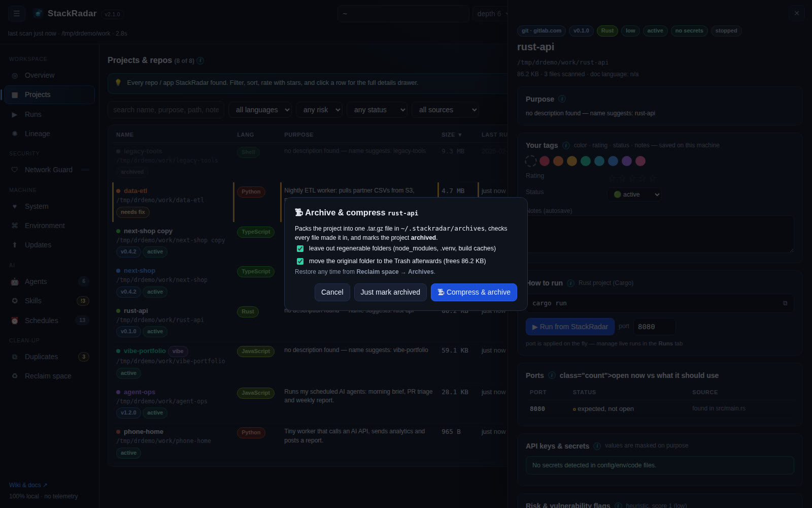Click the Agents robot icon

[15, 282]
